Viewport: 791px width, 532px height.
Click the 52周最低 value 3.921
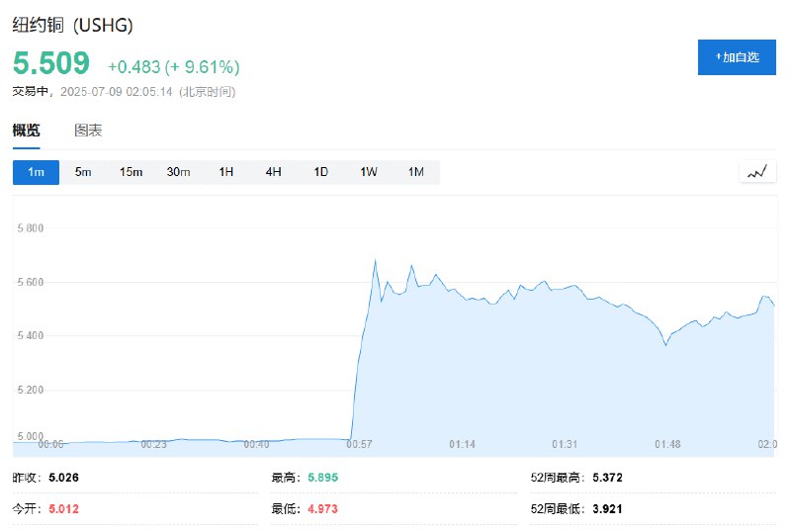pos(607,509)
